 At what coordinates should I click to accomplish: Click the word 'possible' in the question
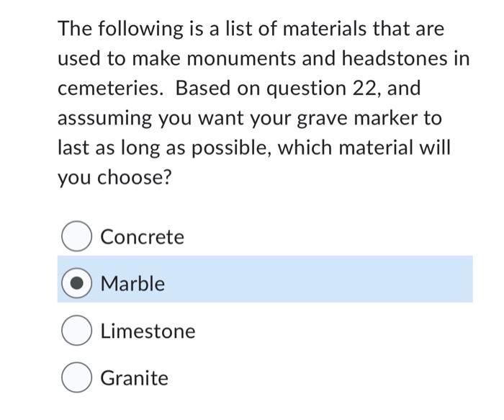point(229,148)
